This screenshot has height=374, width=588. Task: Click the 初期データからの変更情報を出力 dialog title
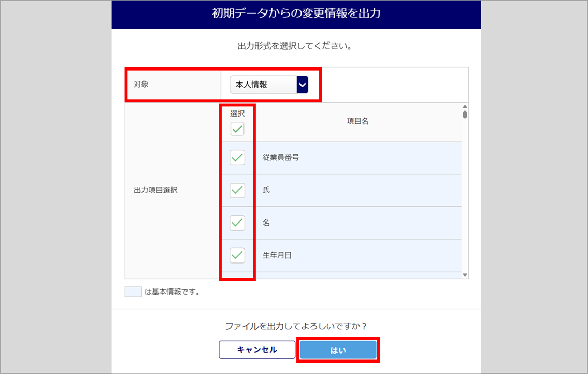(x=296, y=14)
